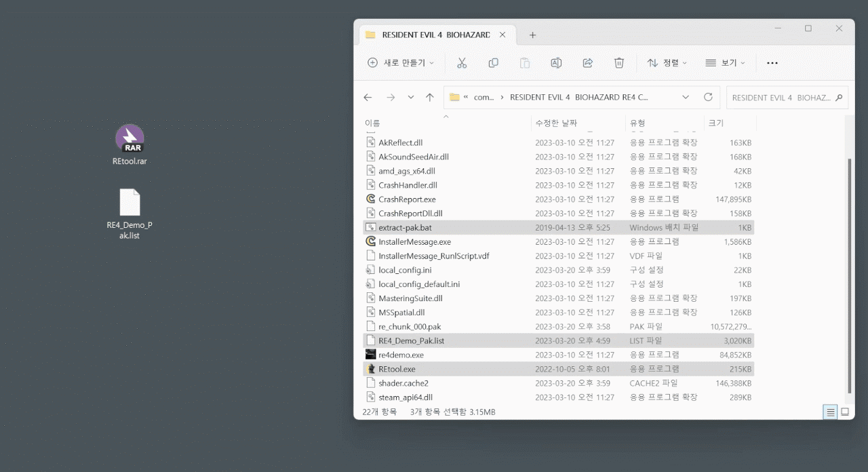Select the InstallerMessage.exe file icon
Viewport: 868px width, 472px height.
click(371, 241)
